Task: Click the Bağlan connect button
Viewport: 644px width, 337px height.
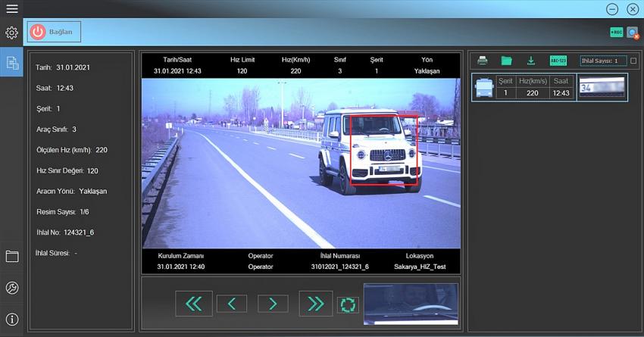Action: [x=54, y=32]
